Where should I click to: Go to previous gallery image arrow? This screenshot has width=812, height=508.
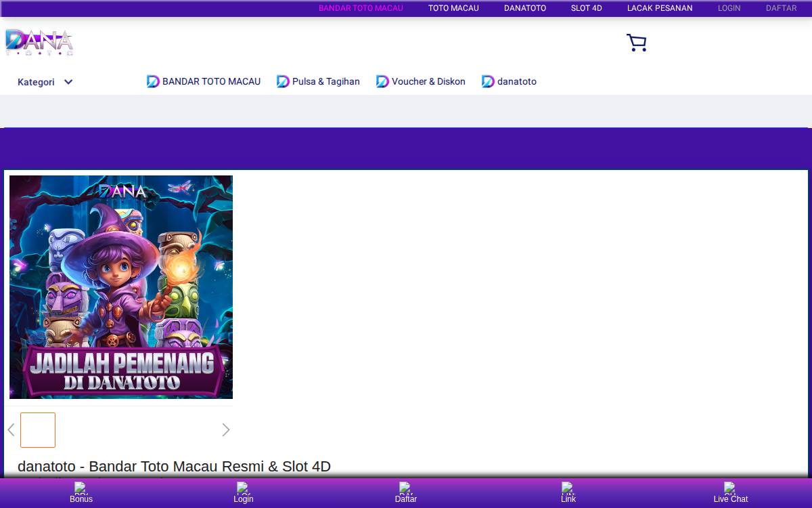point(11,430)
